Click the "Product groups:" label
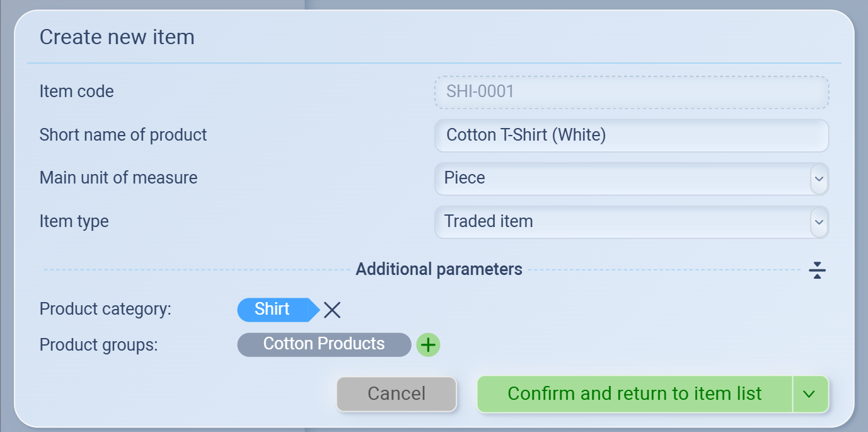This screenshot has width=868, height=432. [x=98, y=345]
